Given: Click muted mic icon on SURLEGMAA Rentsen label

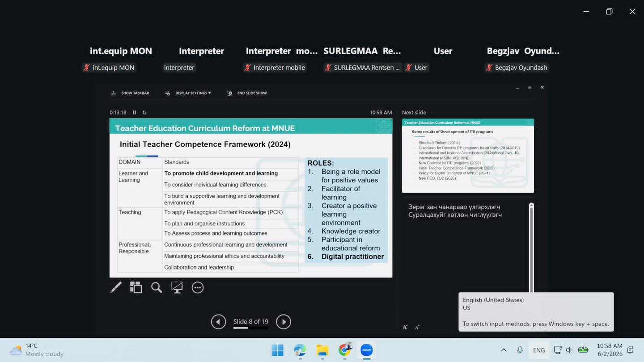Looking at the screenshot, I should pyautogui.click(x=328, y=68).
